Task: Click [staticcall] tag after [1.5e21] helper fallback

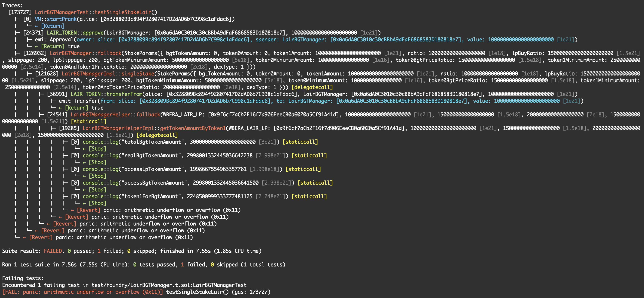Action: coord(89,121)
